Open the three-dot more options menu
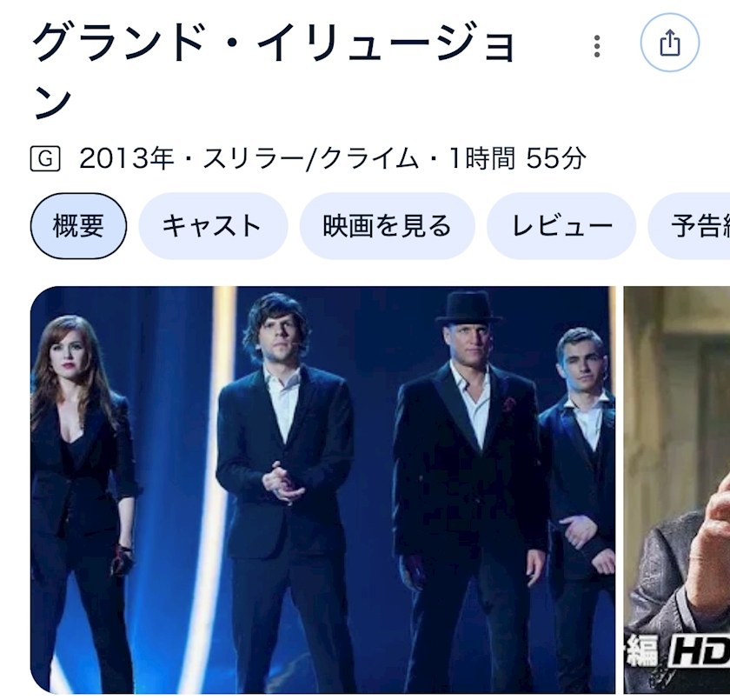The height and width of the screenshot is (700, 730). point(597,46)
